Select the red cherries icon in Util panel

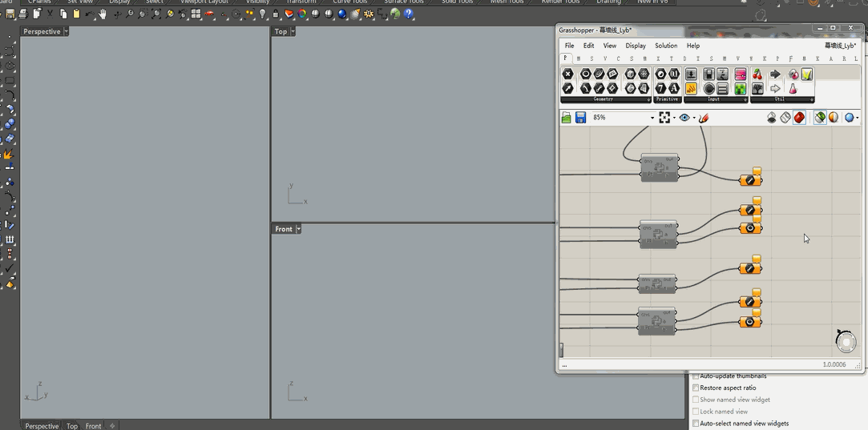(757, 74)
